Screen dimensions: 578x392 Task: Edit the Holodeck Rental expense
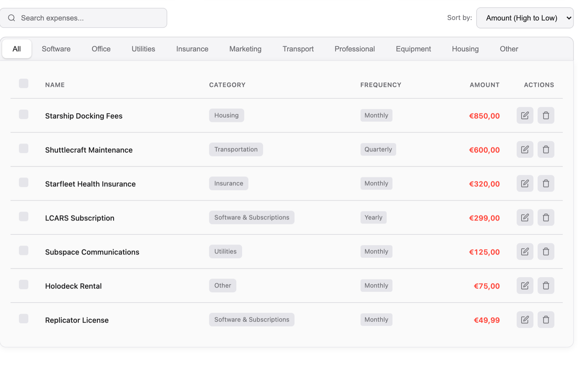tap(525, 285)
